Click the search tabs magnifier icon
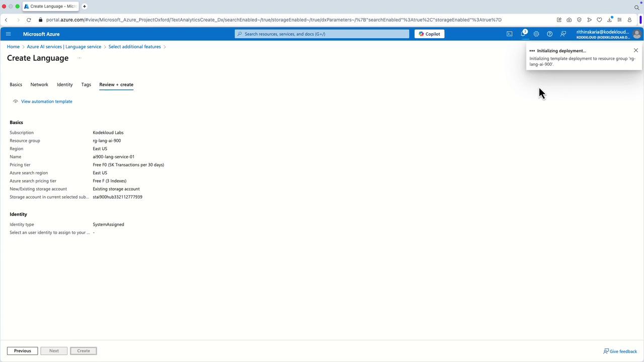This screenshot has height=362, width=644. [636, 7]
